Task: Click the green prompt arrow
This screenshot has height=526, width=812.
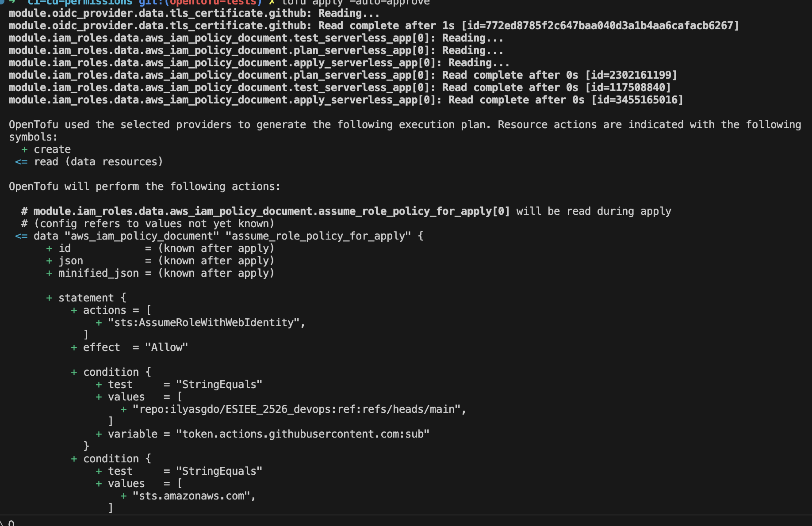Action: coord(12,2)
